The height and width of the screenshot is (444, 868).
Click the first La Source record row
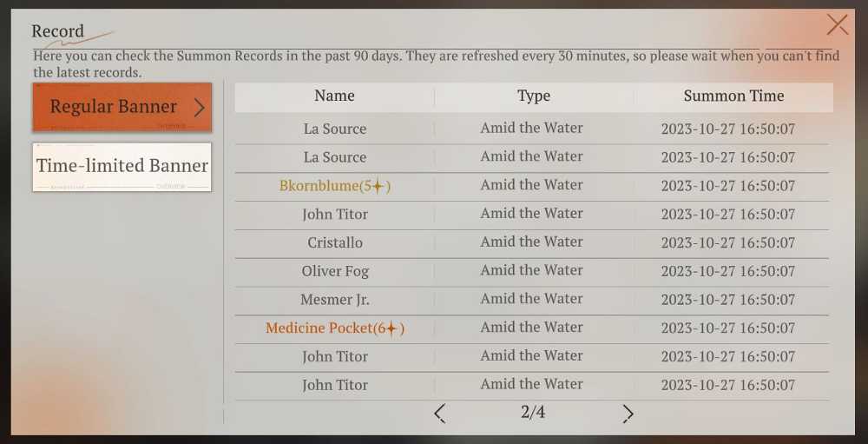click(x=531, y=129)
